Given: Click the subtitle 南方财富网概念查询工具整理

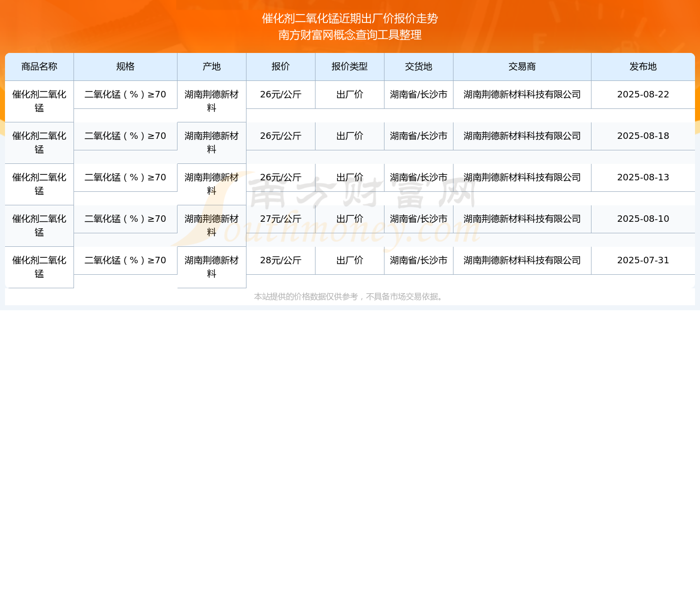Looking at the screenshot, I should click(350, 35).
